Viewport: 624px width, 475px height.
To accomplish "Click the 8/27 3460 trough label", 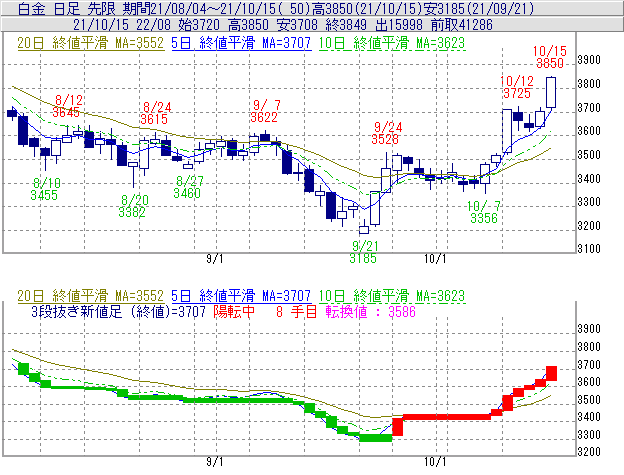I will 188,187.
